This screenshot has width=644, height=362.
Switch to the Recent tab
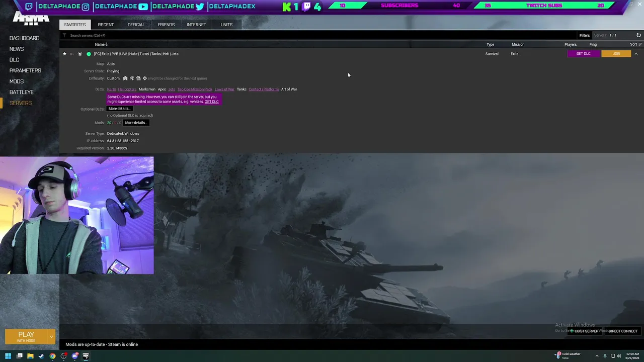pyautogui.click(x=106, y=25)
